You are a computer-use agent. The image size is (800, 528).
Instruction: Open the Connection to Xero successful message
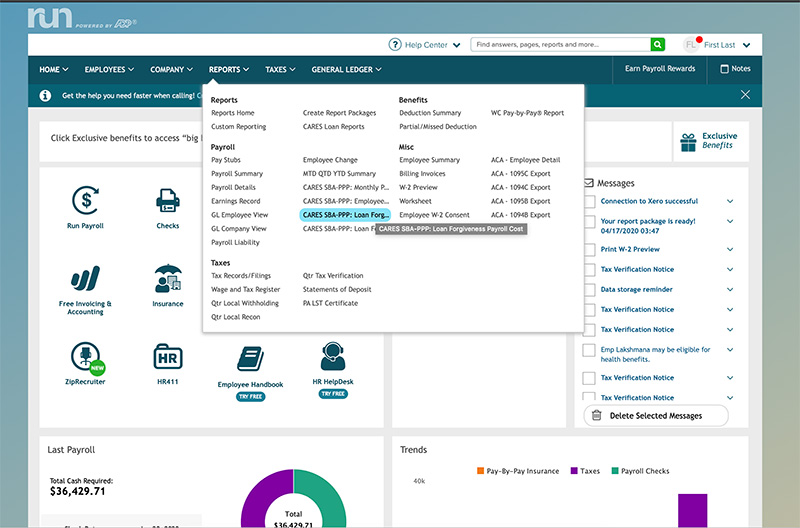click(x=649, y=201)
